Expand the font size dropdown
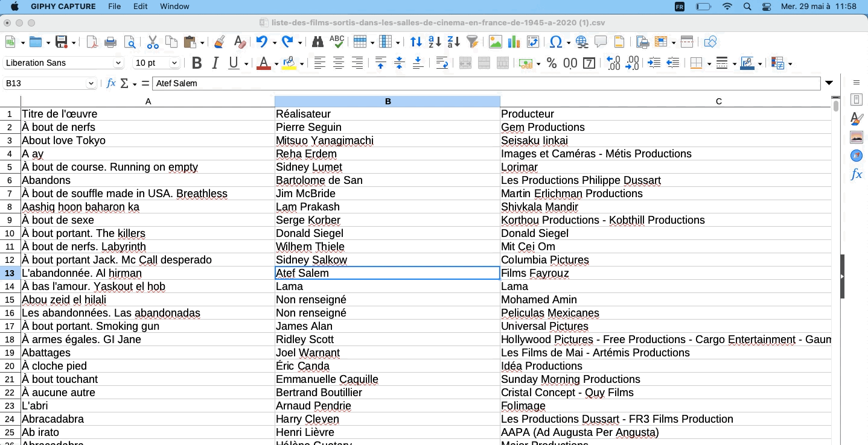The height and width of the screenshot is (445, 868). click(x=174, y=63)
